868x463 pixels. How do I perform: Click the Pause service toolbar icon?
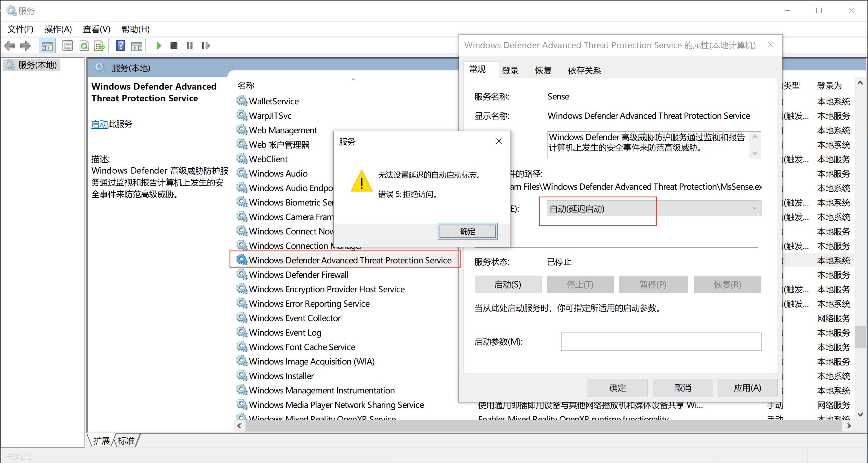pyautogui.click(x=190, y=45)
